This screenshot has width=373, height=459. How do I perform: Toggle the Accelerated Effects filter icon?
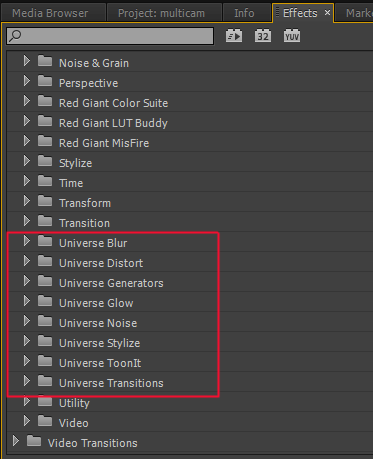pos(234,36)
